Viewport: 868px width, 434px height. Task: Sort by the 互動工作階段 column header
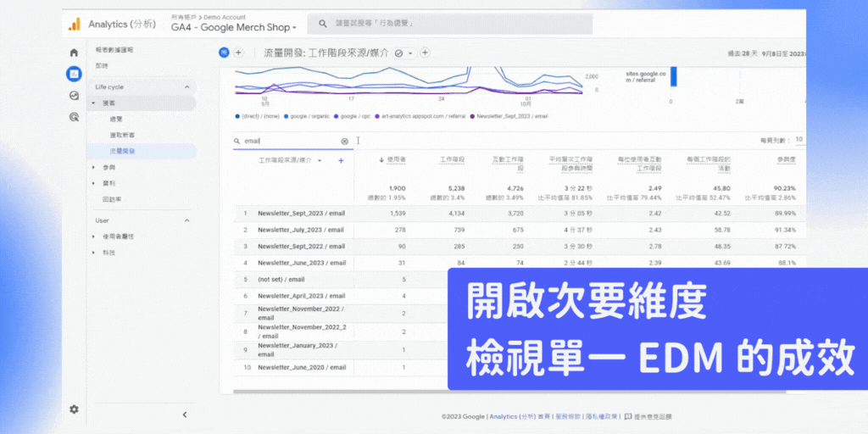[x=509, y=164]
